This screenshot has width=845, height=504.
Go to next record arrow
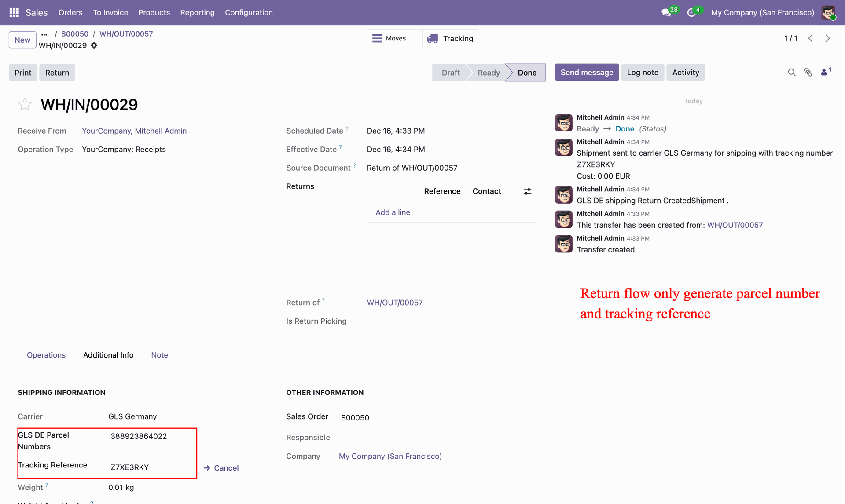[827, 38]
